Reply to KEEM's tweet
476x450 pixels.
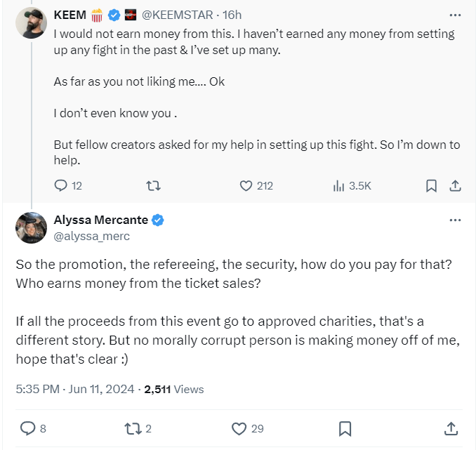[61, 186]
